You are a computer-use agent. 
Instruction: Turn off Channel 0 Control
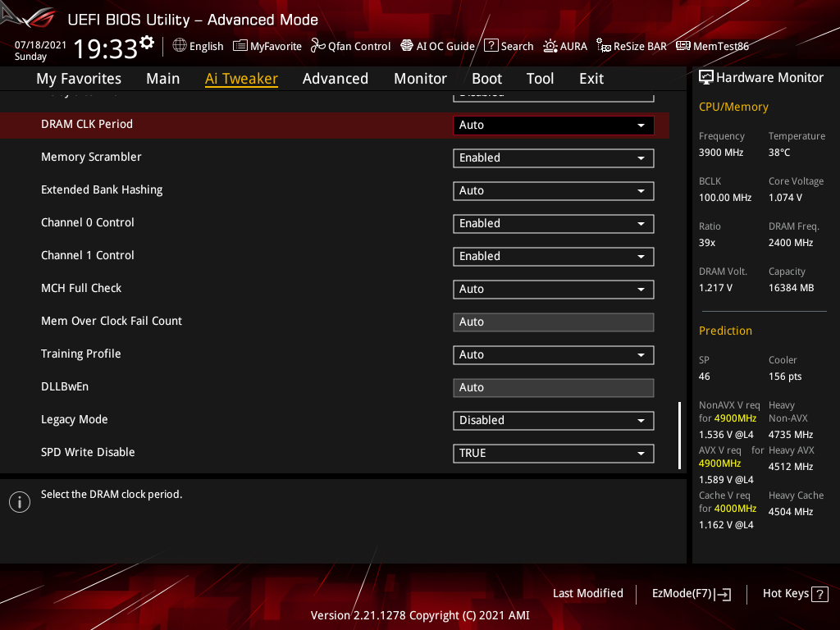553,223
